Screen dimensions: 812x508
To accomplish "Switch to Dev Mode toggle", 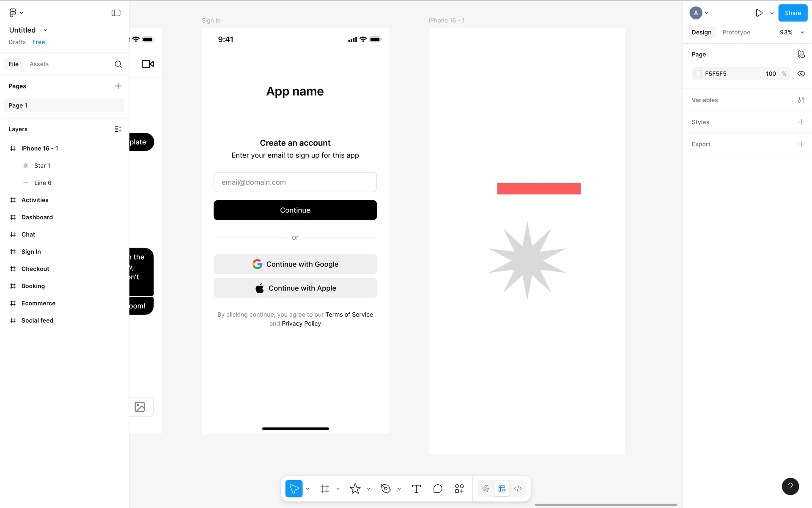I will [518, 489].
